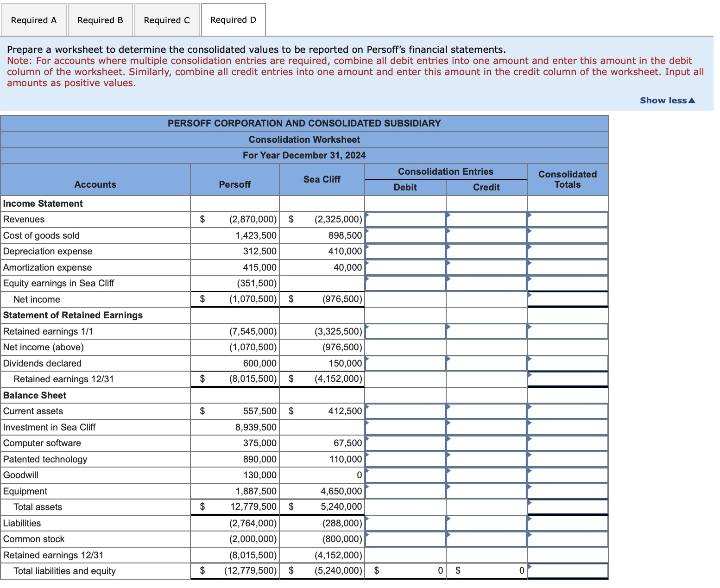The width and height of the screenshot is (720, 588).
Task: Click Sea Cliff equipment value 4,650,000
Action: click(341, 491)
